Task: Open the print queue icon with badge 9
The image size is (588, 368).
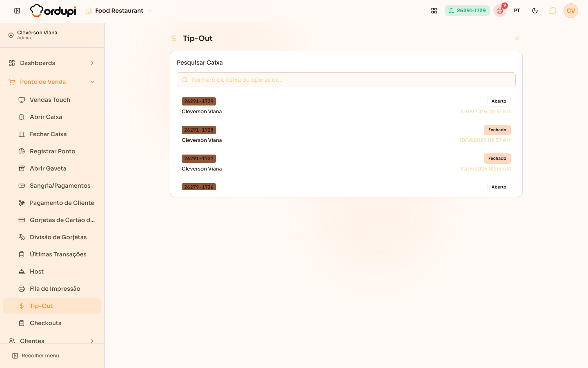Action: pos(500,11)
